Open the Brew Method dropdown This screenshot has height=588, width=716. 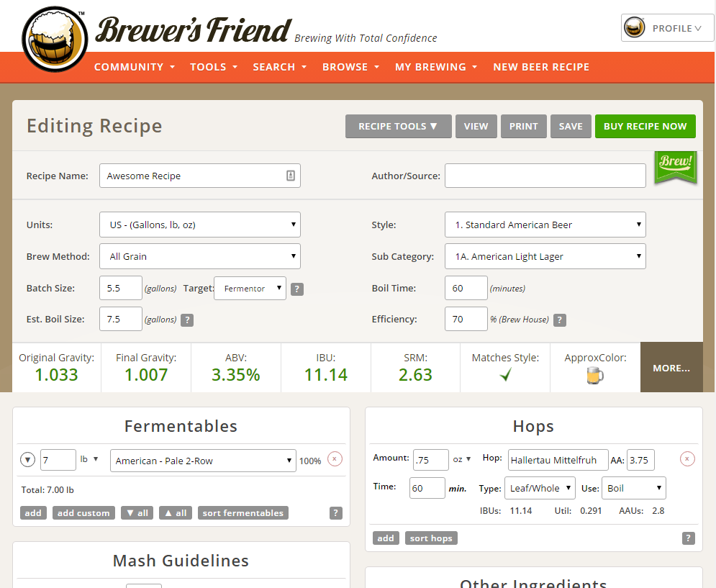[x=200, y=256]
